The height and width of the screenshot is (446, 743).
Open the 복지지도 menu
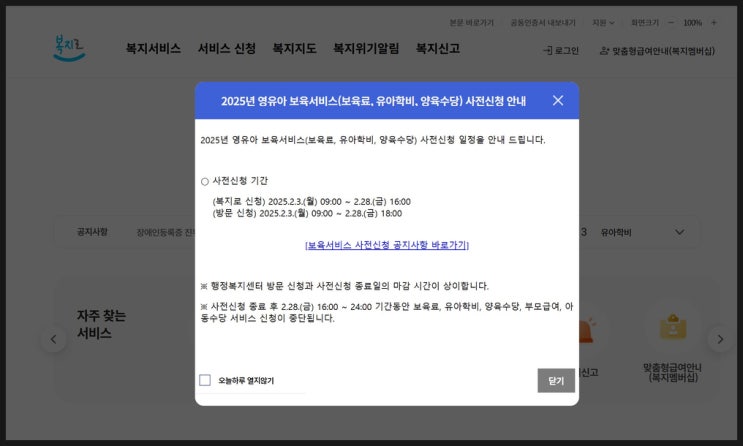[x=294, y=48]
